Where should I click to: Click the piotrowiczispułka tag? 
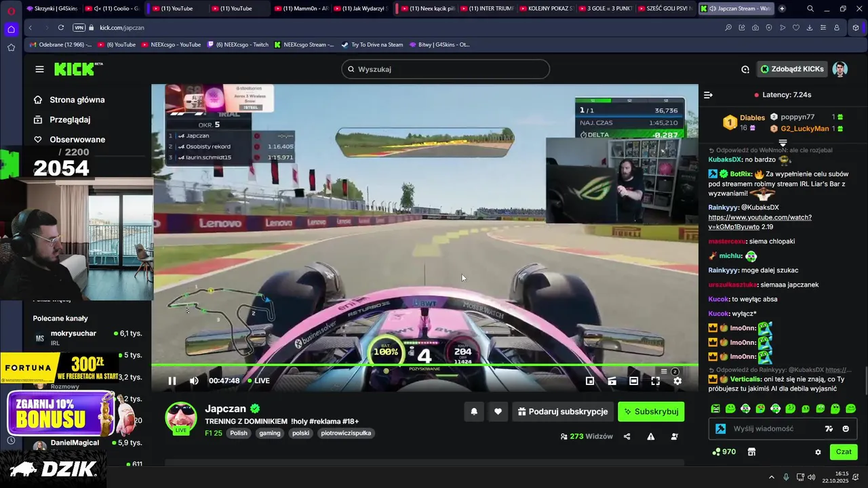tap(346, 433)
